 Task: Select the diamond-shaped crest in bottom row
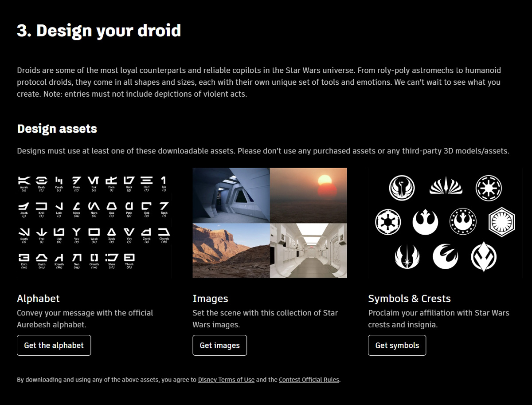[x=483, y=256]
